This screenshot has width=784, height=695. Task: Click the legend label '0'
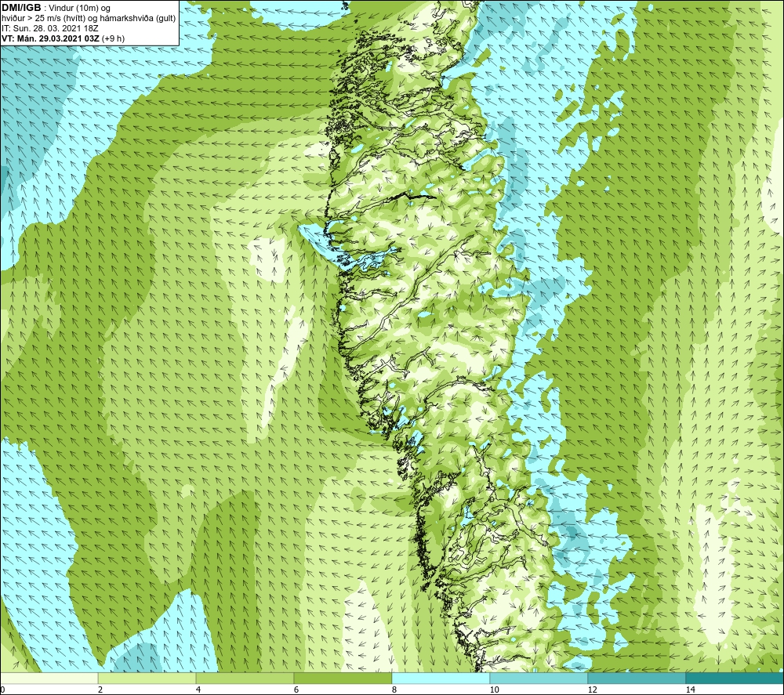pyautogui.click(x=2, y=690)
